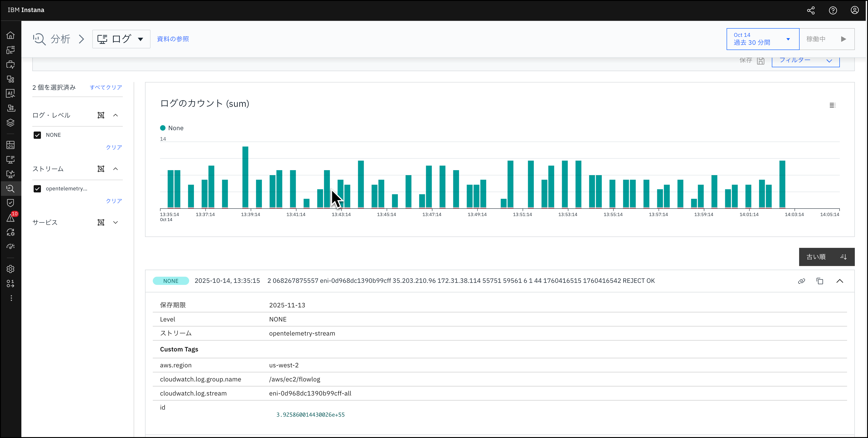Open the help question mark icon

(833, 10)
